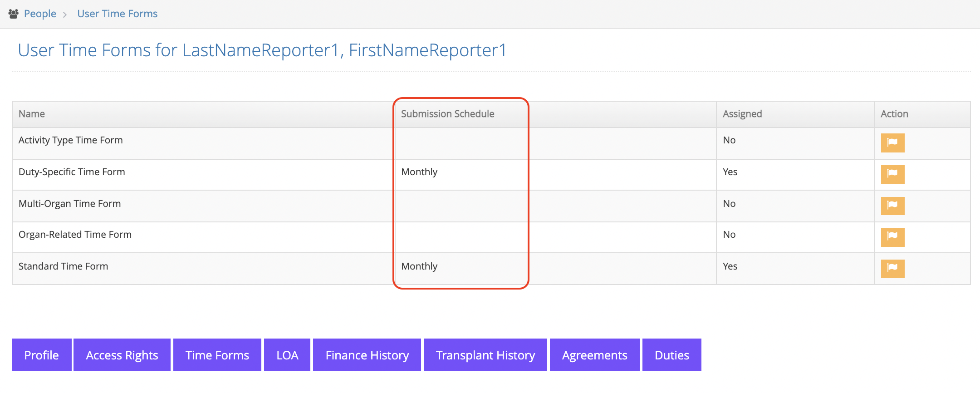This screenshot has width=980, height=393.
Task: Click No in Activity Type Time Form row
Action: [729, 140]
